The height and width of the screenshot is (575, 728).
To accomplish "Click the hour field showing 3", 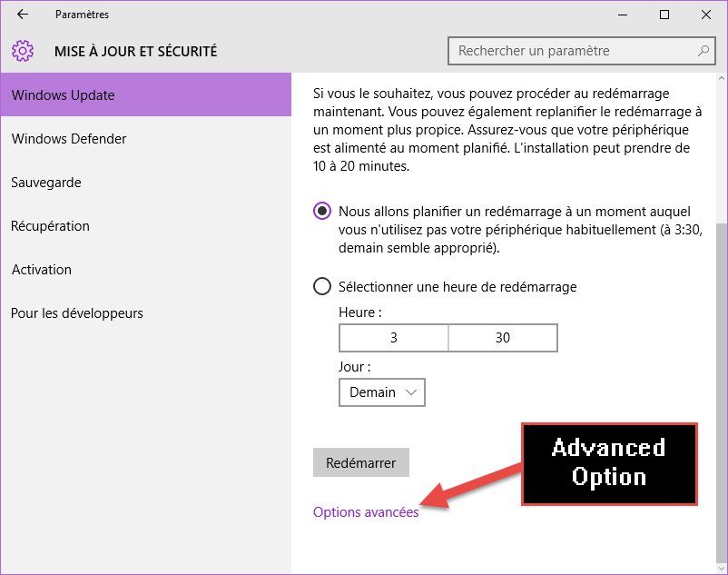I will (x=394, y=338).
